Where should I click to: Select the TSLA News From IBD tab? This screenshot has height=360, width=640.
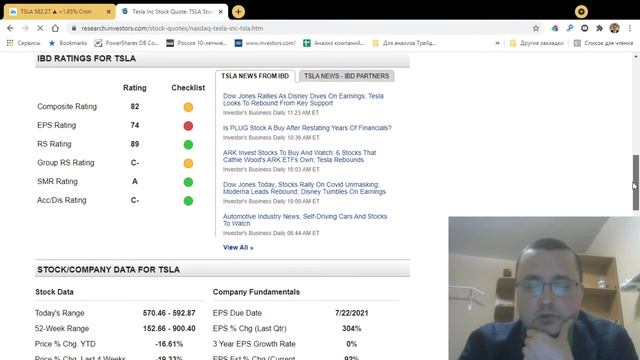255,76
